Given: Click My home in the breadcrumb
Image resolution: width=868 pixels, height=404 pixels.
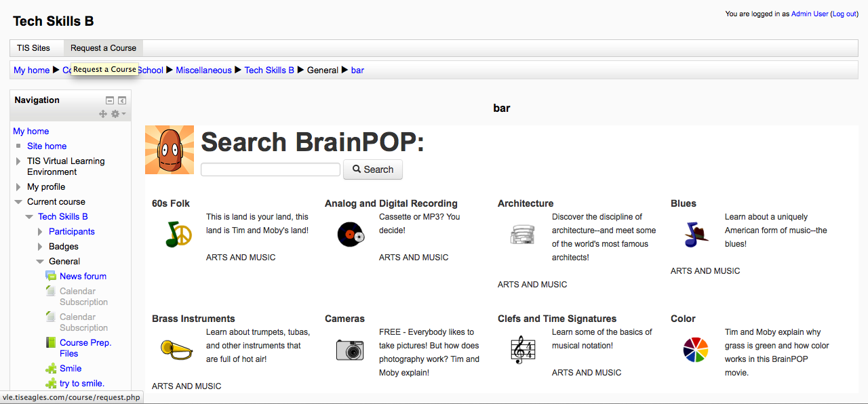Looking at the screenshot, I should (32, 70).
